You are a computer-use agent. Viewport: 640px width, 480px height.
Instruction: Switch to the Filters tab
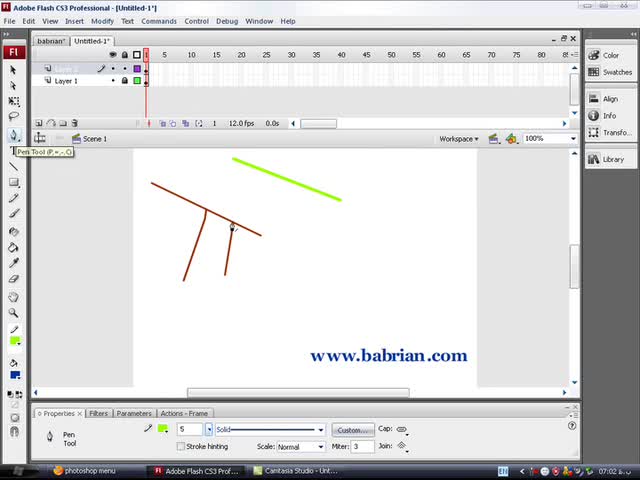(98, 413)
